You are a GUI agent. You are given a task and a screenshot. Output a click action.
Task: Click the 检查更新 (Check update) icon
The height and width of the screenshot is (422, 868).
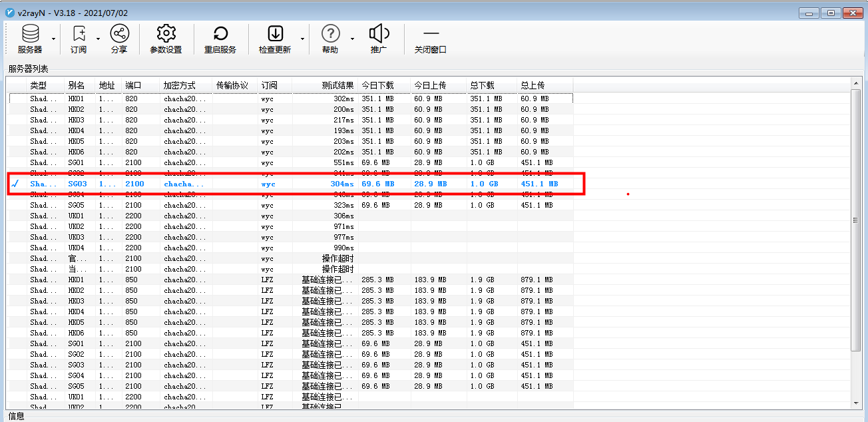click(275, 34)
